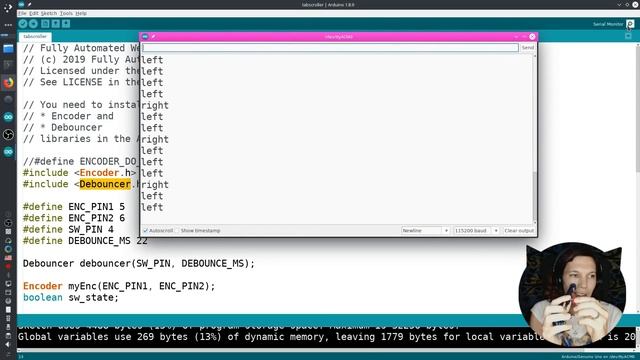This screenshot has height=360, width=640.
Task: Open the Sketch menu
Action: tap(49, 13)
